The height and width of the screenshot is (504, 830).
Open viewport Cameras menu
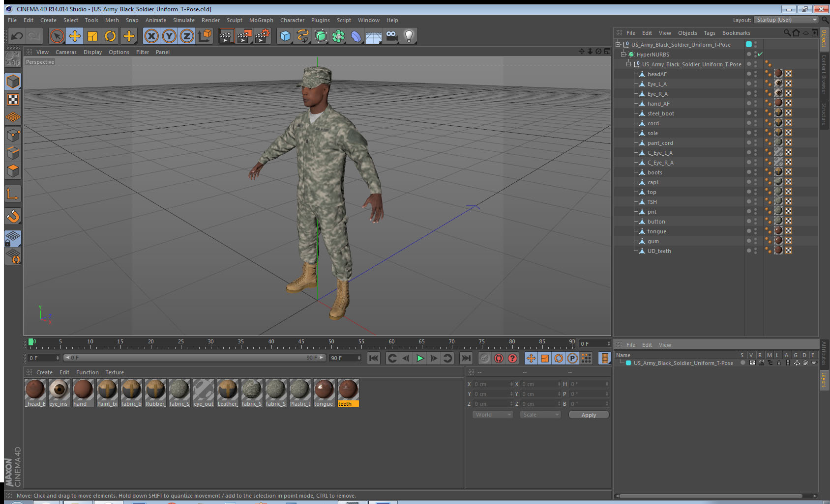(x=66, y=52)
